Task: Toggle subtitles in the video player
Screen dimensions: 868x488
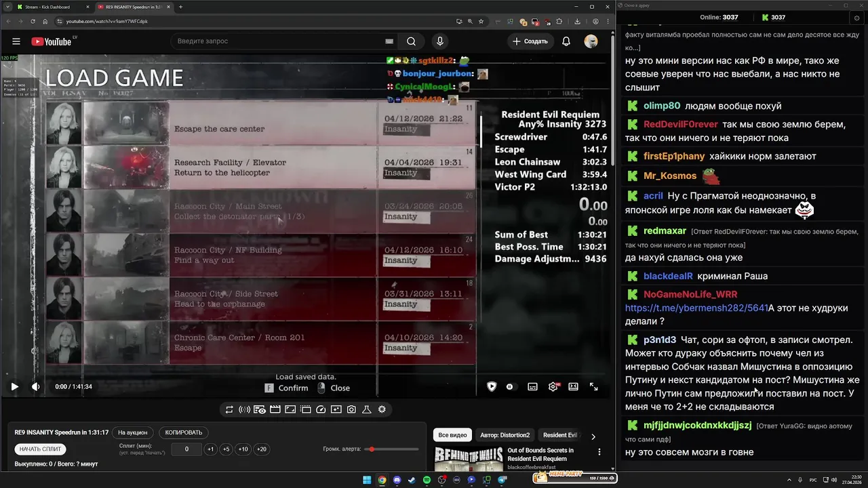Action: tap(533, 386)
